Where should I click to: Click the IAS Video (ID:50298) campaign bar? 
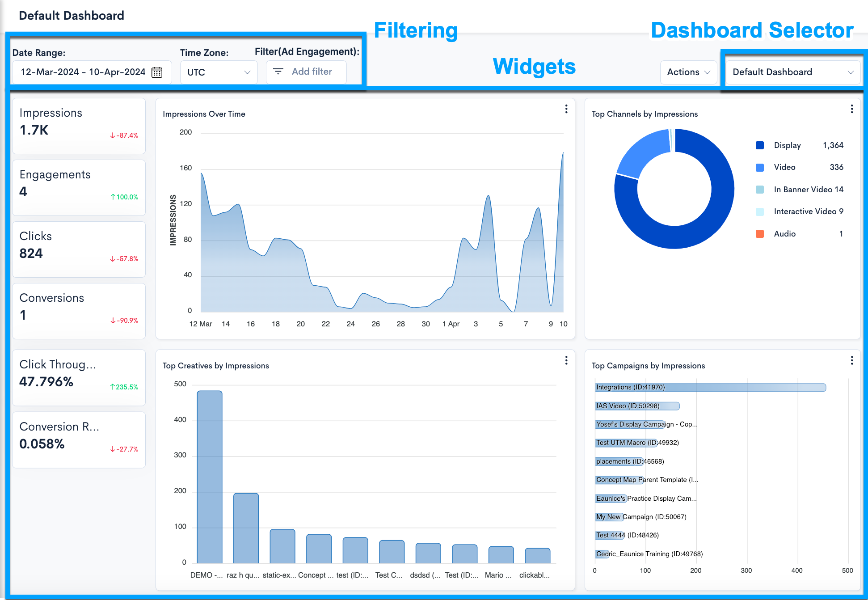637,406
